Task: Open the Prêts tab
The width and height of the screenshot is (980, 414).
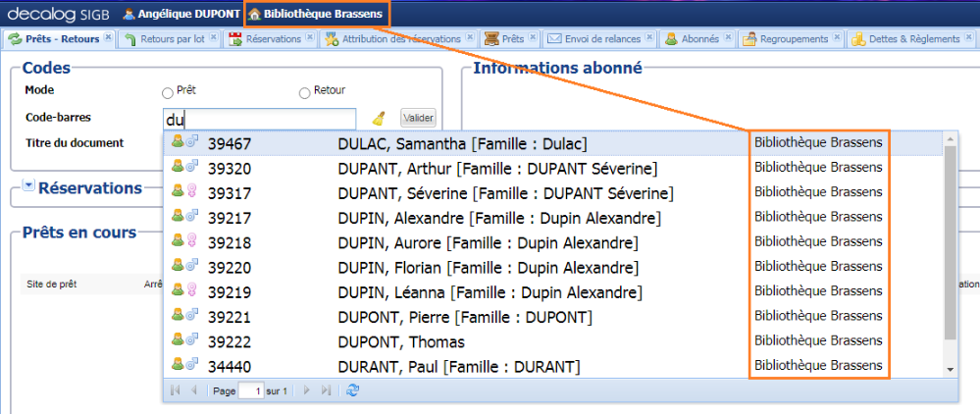Action: point(512,39)
